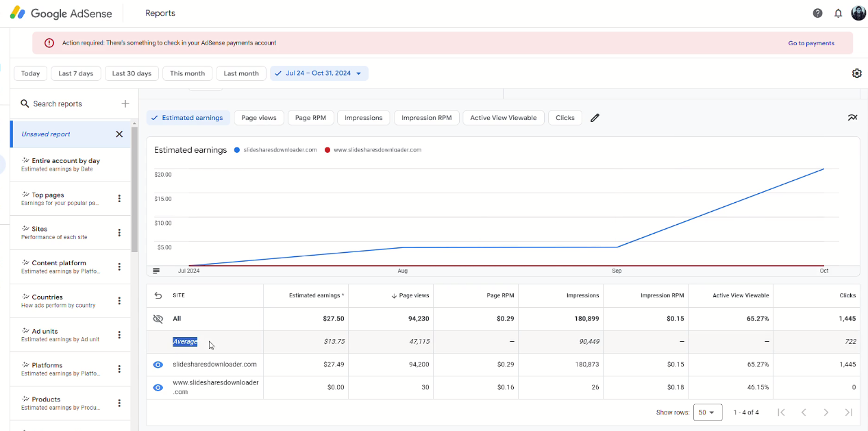This screenshot has height=431, width=868.
Task: Change chart type using the line chart icon
Action: click(x=852, y=118)
